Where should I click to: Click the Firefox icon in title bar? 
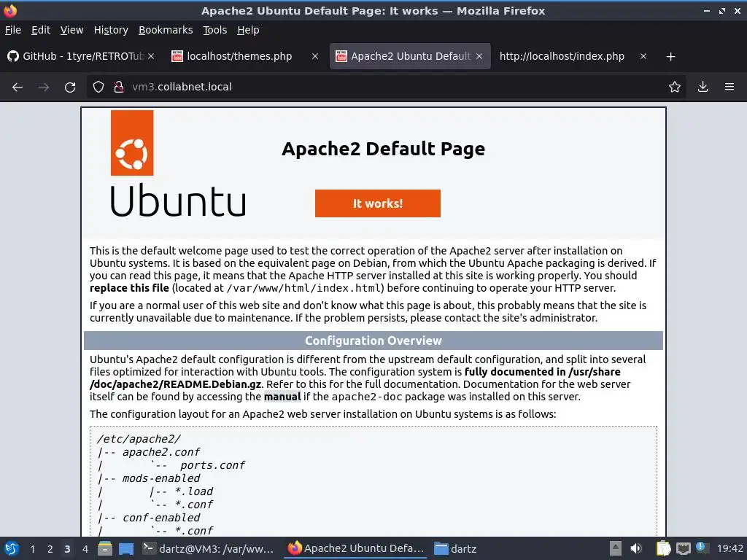[x=10, y=10]
